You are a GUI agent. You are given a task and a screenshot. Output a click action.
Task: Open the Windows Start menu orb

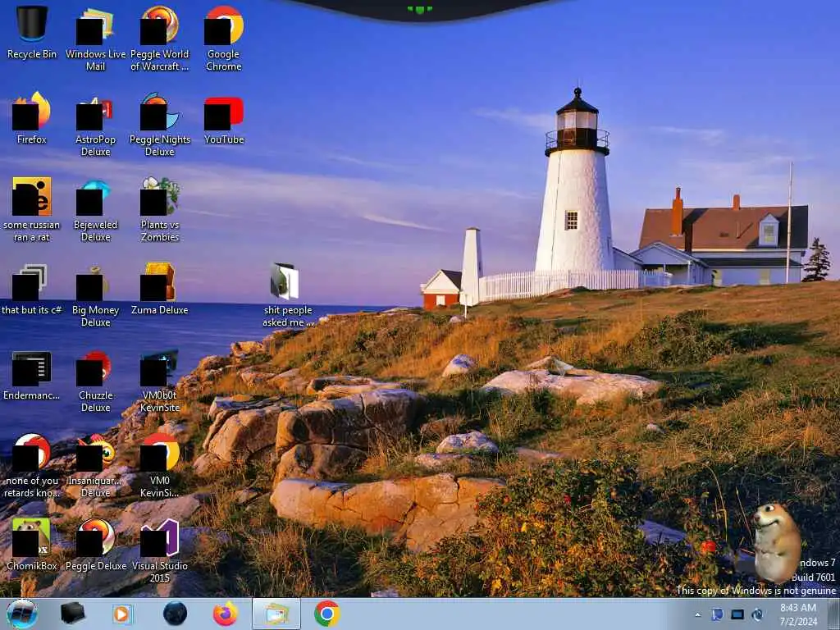(22, 614)
